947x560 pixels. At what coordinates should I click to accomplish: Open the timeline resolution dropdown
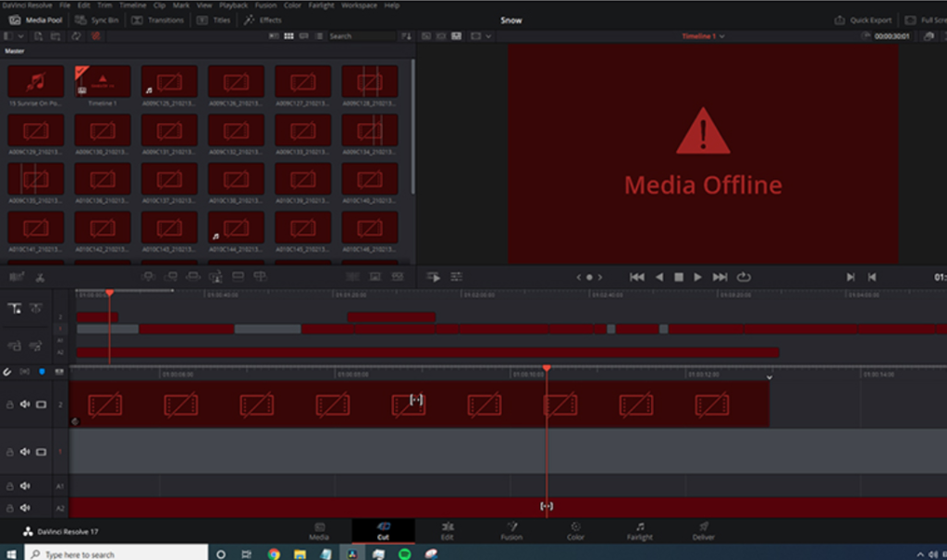pyautogui.click(x=481, y=36)
